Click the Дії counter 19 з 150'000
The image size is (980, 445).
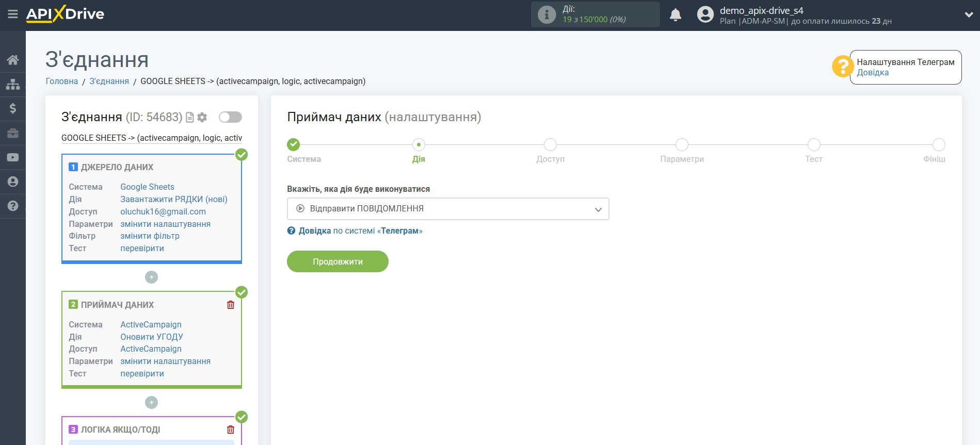coord(594,20)
